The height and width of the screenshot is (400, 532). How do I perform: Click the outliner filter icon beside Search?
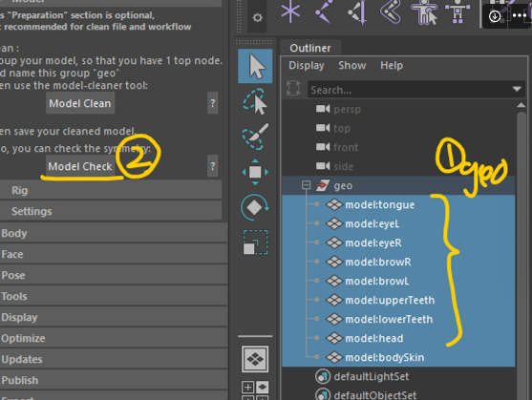(293, 88)
